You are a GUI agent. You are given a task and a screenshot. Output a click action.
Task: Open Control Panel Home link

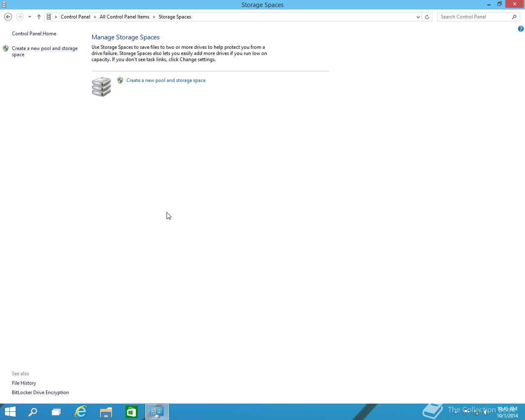pos(34,34)
